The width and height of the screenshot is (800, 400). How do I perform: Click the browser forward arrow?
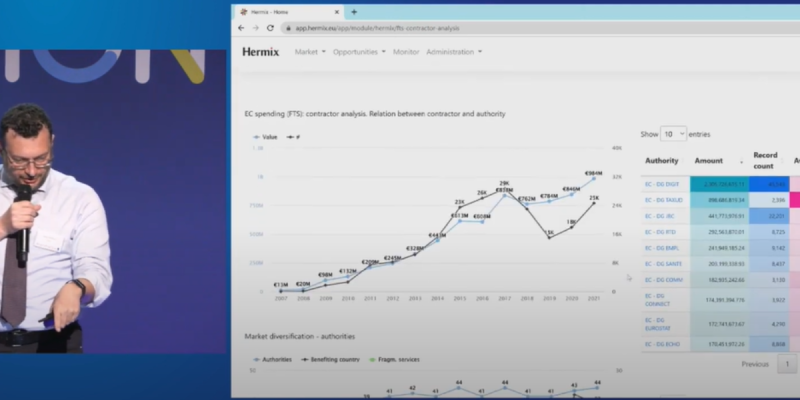[256, 28]
